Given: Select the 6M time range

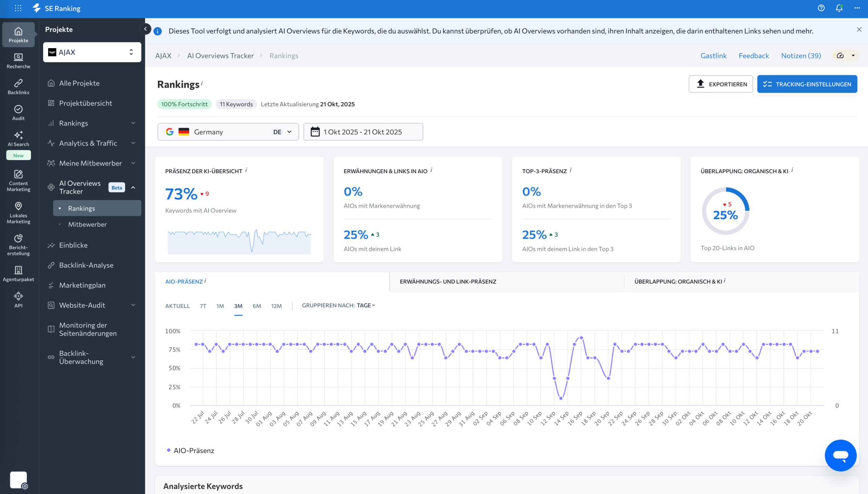Looking at the screenshot, I should point(256,306).
